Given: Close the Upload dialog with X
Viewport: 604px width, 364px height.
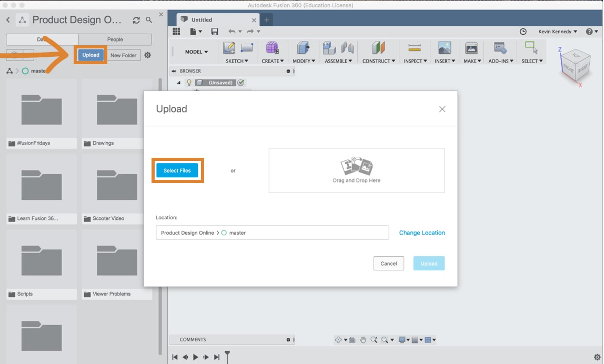Looking at the screenshot, I should [x=442, y=109].
